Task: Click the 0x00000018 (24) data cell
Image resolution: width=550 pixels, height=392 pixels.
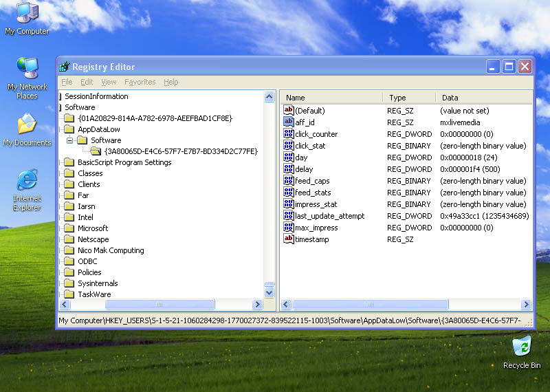Action: 469,157
